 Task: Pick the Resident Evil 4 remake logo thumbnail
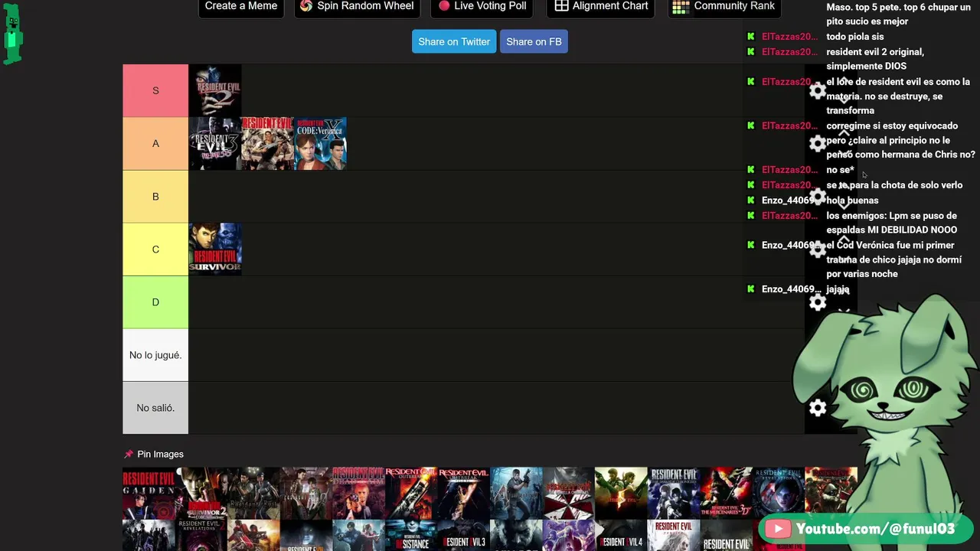pyautogui.click(x=622, y=536)
